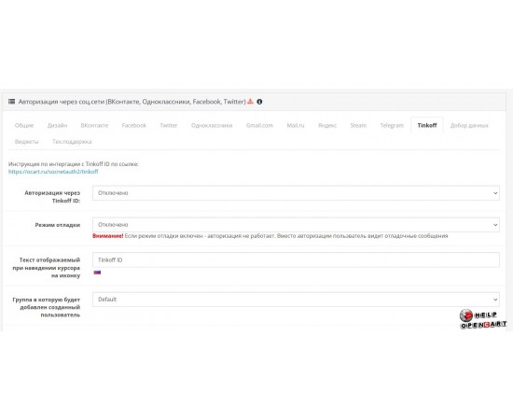
Task: Click the Инструкция по интеграции text
Action: (x=74, y=164)
